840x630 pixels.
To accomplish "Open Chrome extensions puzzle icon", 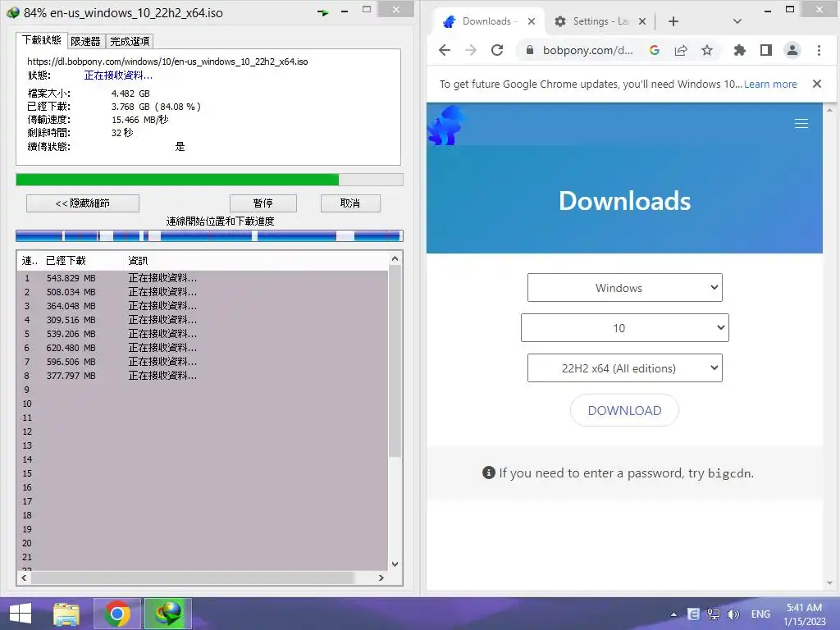I will click(740, 50).
